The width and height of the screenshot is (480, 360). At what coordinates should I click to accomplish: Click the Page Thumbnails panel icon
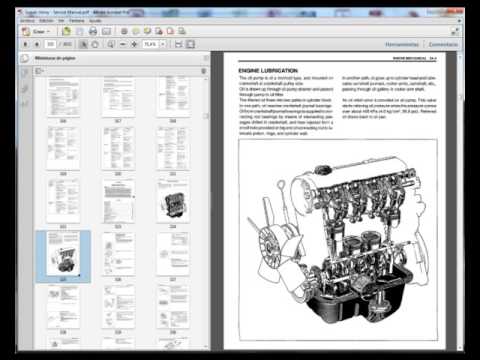(25, 59)
